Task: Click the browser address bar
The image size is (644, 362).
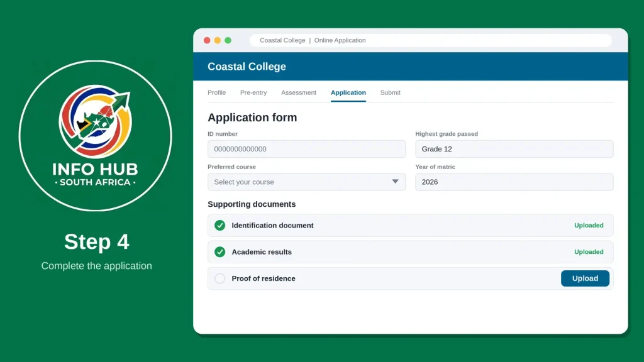Action: click(430, 40)
